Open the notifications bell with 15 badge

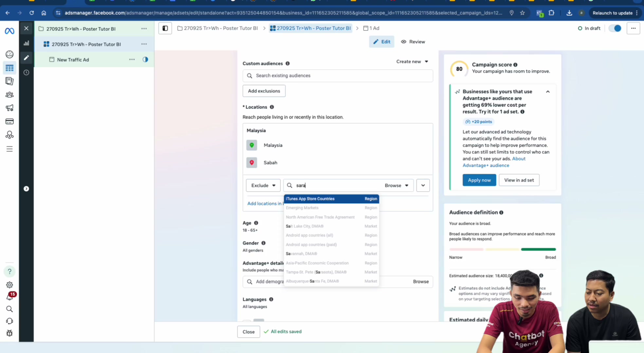[x=10, y=296]
